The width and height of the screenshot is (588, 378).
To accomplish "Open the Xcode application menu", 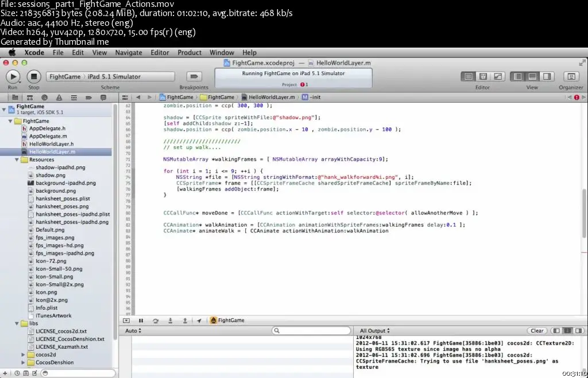I will click(x=34, y=52).
